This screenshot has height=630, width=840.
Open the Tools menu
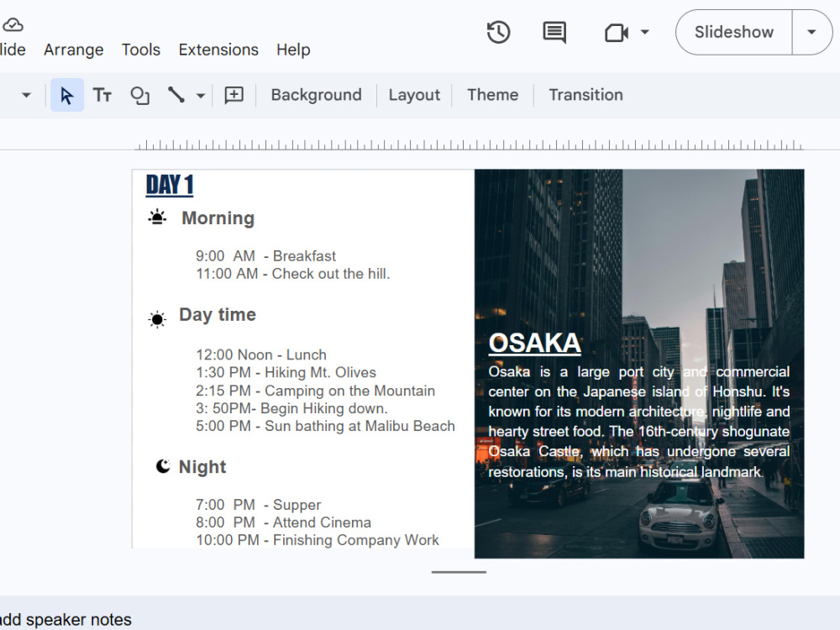(x=141, y=50)
